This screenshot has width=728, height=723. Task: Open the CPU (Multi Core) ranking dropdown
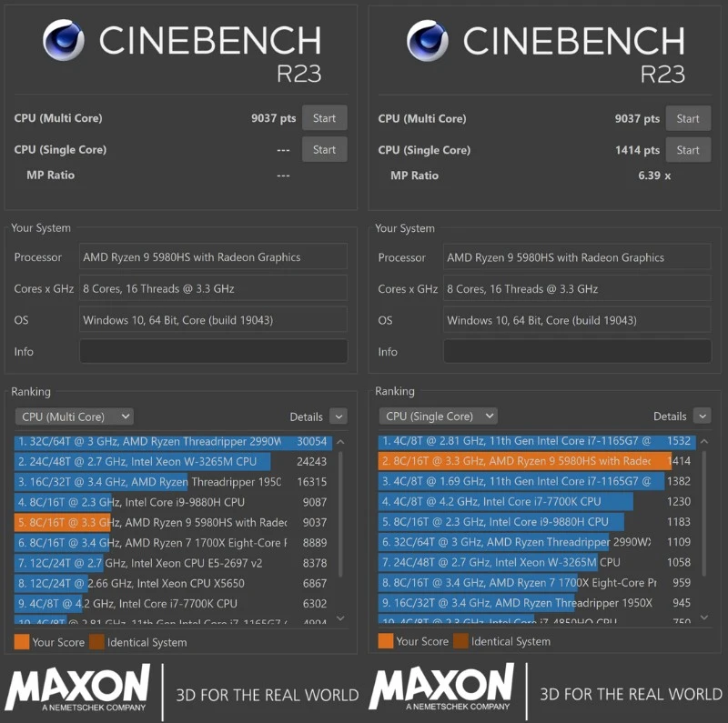point(75,416)
